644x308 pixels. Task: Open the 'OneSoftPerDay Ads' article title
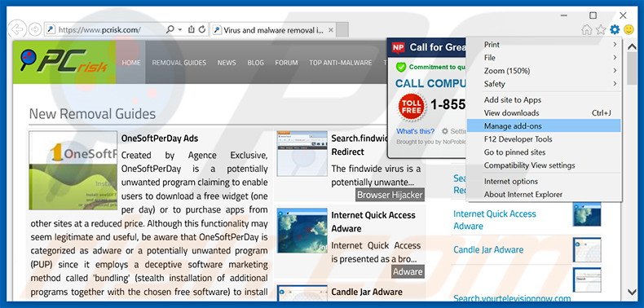pos(159,139)
